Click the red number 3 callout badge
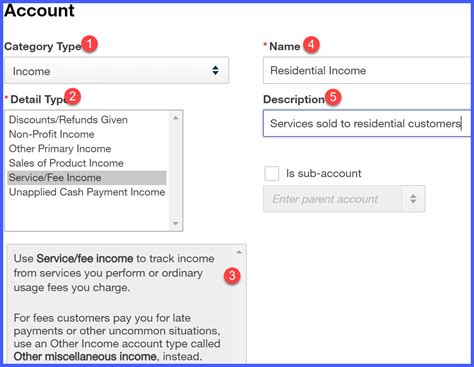Screen dimensions: 474x367 tap(232, 275)
